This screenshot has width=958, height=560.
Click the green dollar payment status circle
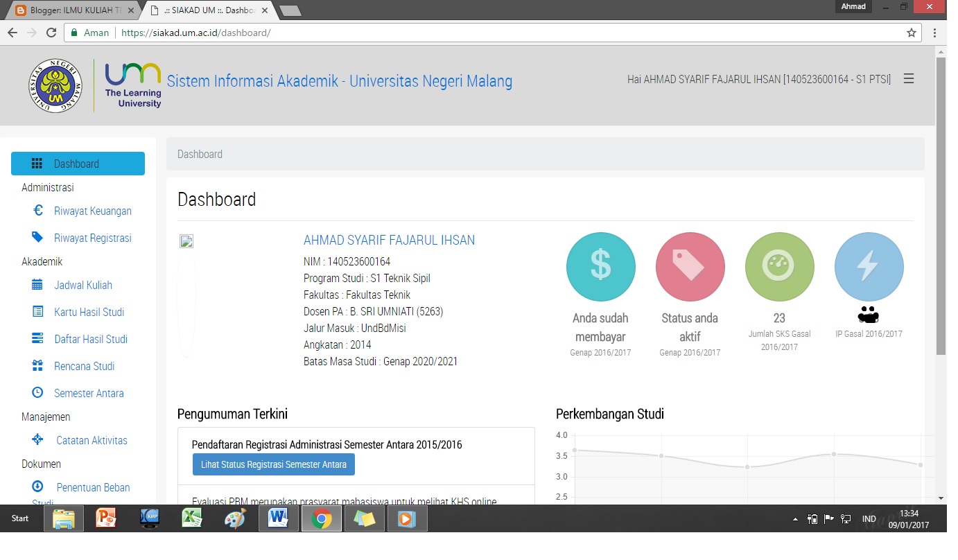tap(600, 266)
